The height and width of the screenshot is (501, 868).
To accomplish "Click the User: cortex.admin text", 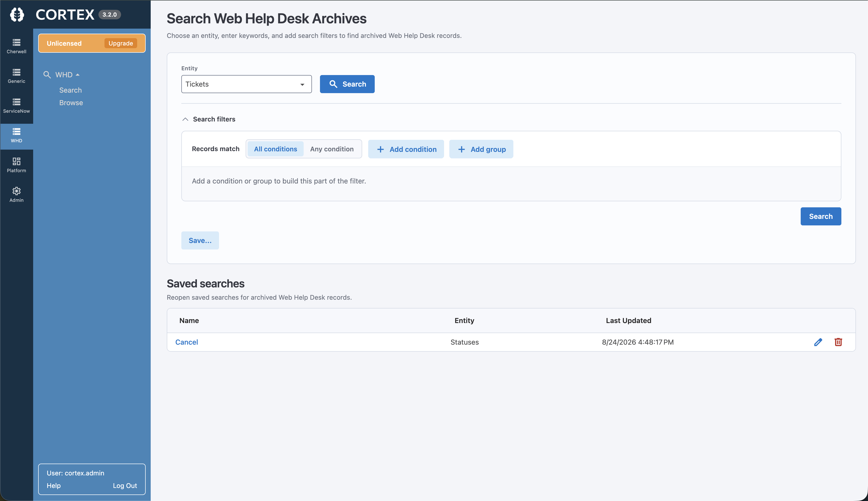I will [x=75, y=473].
